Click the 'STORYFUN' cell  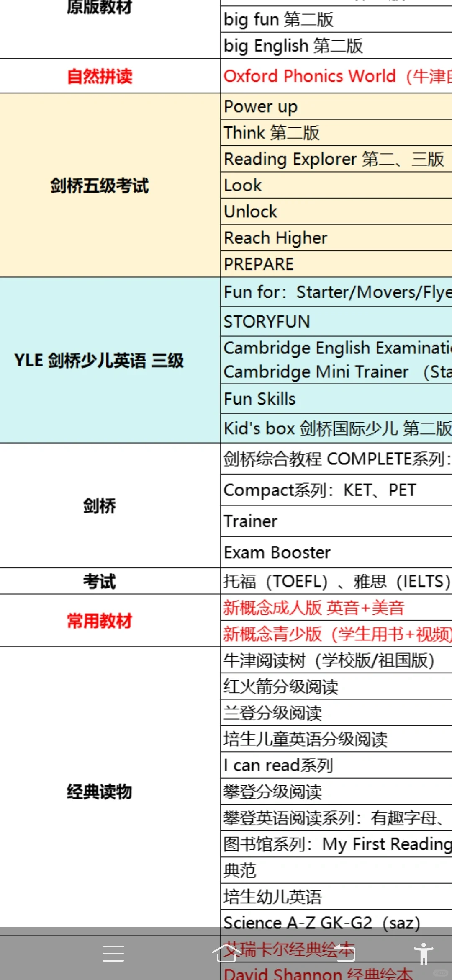point(336,322)
